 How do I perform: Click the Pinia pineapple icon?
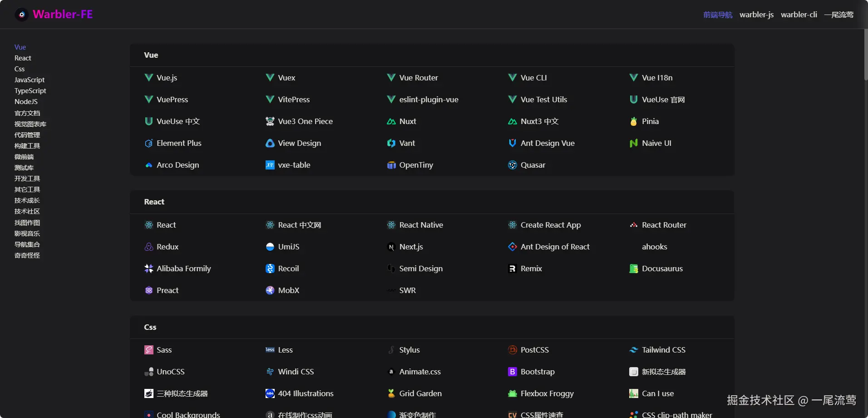coord(634,121)
